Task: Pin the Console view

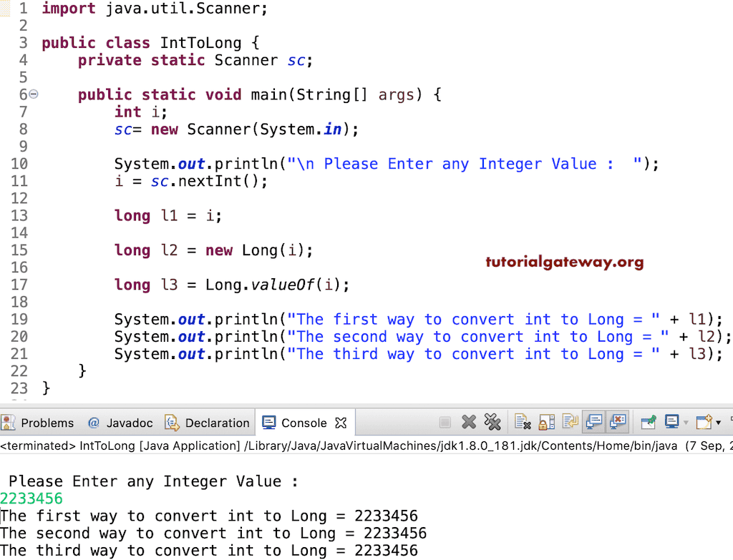Action: coord(649,423)
